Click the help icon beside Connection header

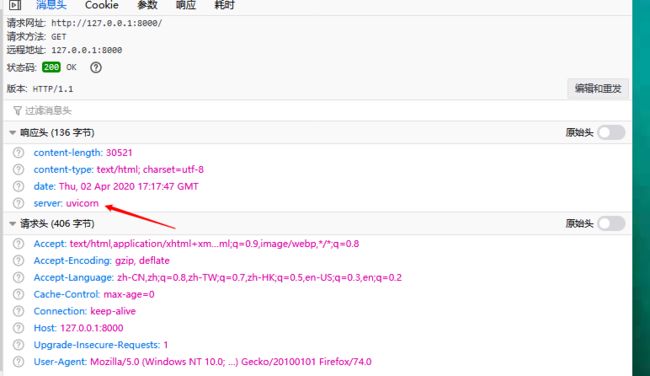coord(18,311)
